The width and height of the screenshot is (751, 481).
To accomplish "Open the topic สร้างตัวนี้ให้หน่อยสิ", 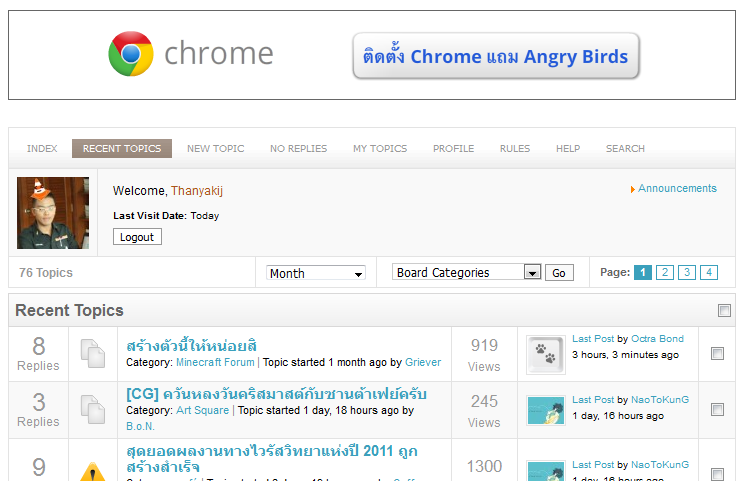I will pos(192,346).
